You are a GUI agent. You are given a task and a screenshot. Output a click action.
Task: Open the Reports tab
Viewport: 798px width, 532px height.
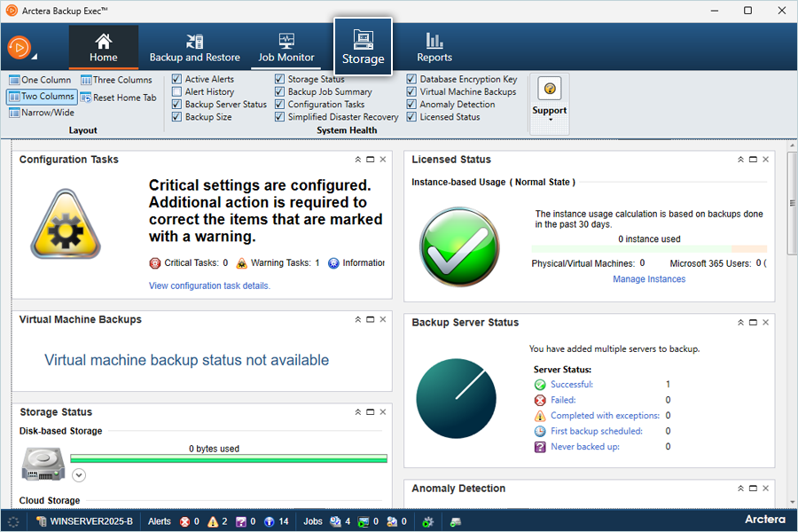click(x=434, y=48)
